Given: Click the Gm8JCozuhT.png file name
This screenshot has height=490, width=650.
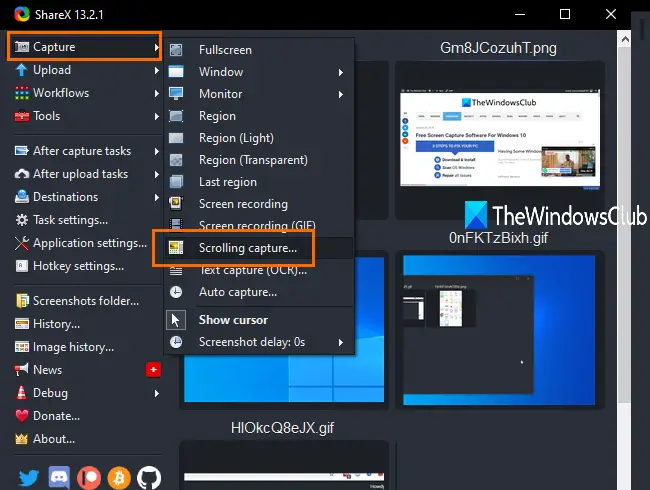Looking at the screenshot, I should tap(498, 48).
